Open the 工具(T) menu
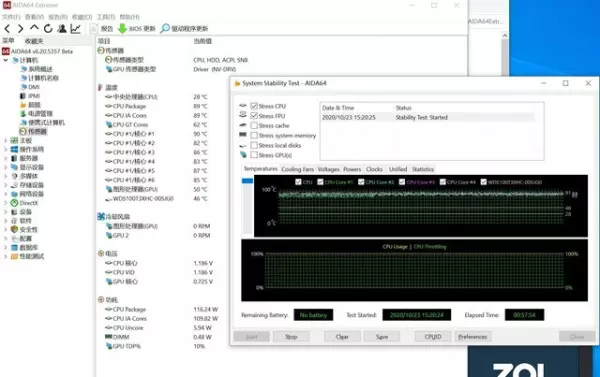This screenshot has height=377, width=600. [106, 17]
